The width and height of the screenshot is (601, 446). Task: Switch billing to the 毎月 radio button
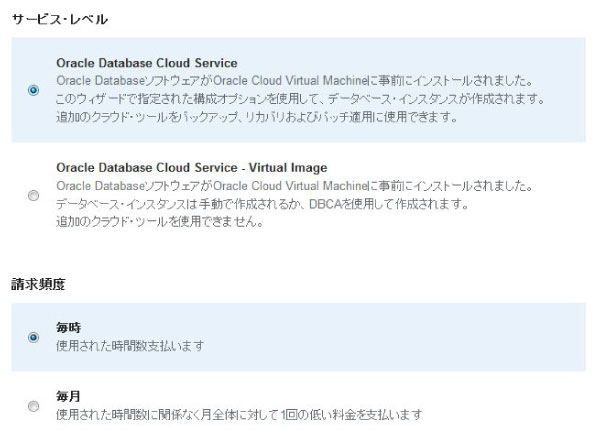click(34, 406)
